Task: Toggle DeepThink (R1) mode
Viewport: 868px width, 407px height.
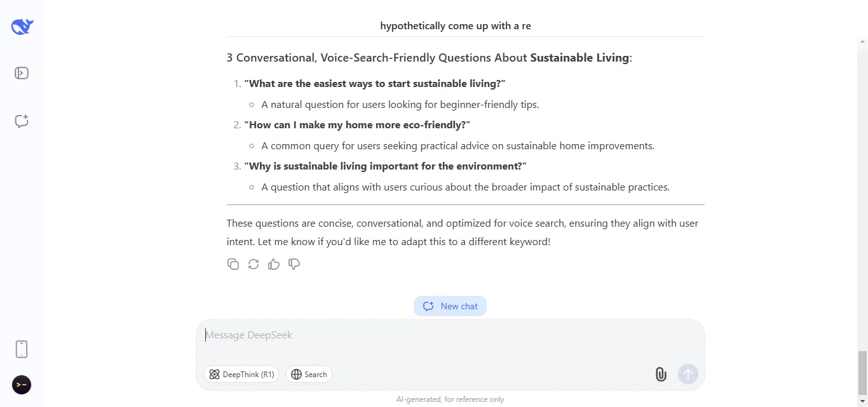Action: point(241,374)
